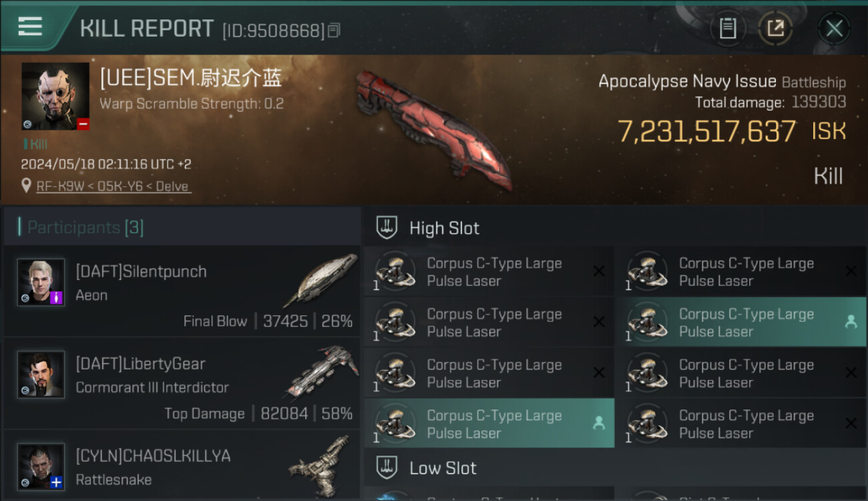This screenshot has width=868, height=501.
Task: Click the clipboard notes icon
Action: coord(728,29)
